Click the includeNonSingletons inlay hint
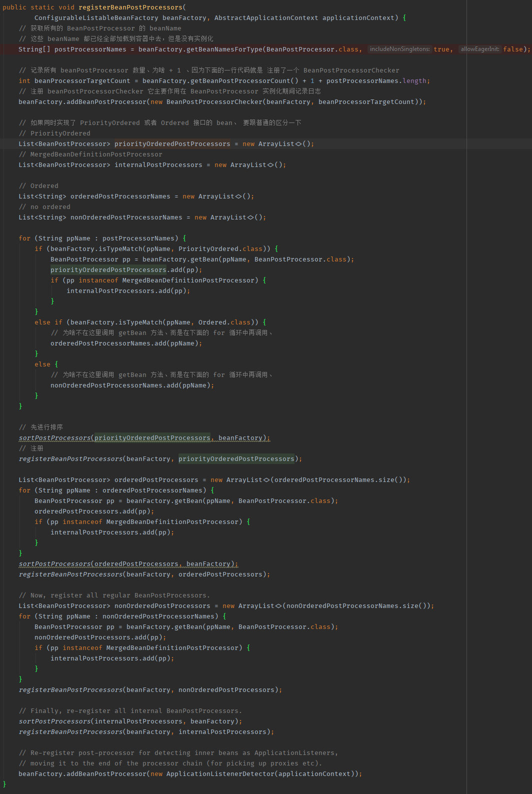 (399, 49)
